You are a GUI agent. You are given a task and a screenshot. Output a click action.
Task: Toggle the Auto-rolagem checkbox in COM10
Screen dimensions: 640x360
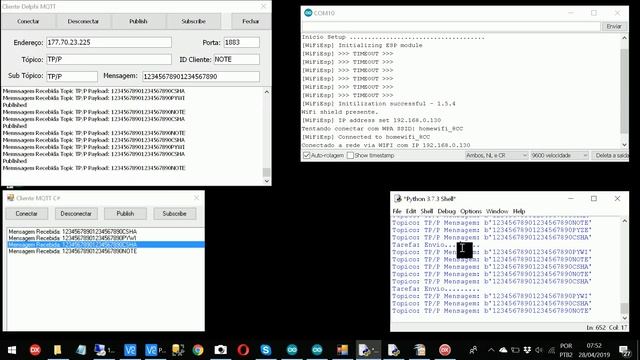point(307,156)
